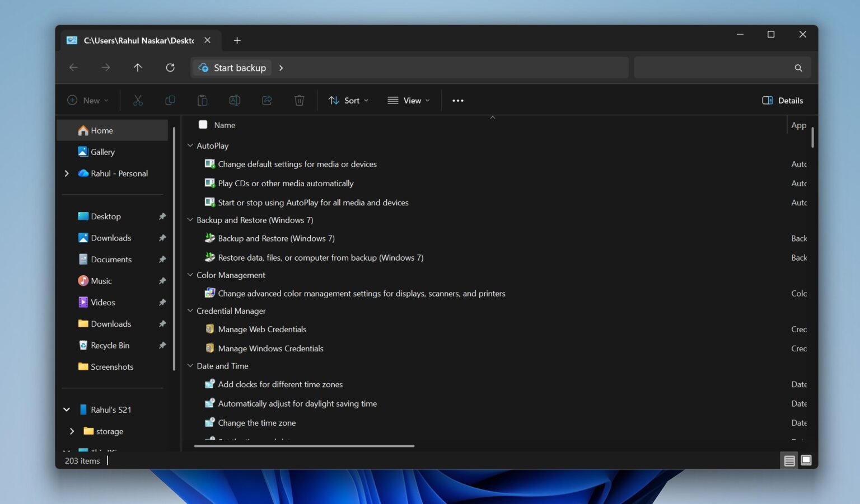Add a new tab with plus button

click(x=237, y=40)
